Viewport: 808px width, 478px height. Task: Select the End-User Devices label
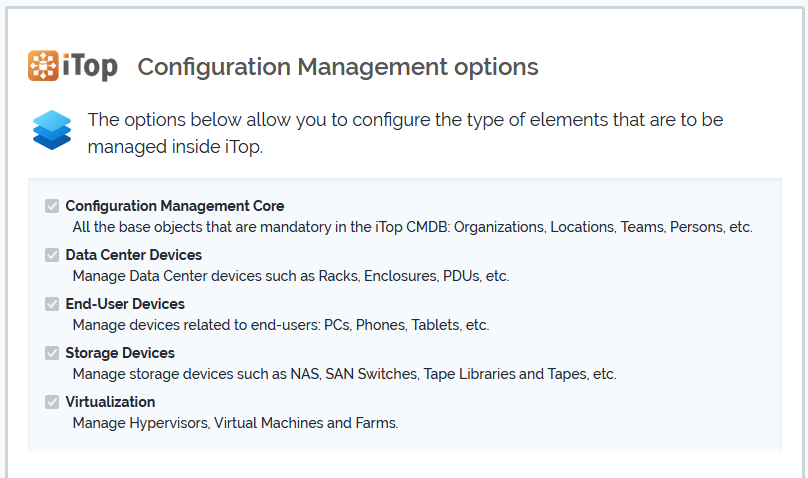(x=125, y=304)
